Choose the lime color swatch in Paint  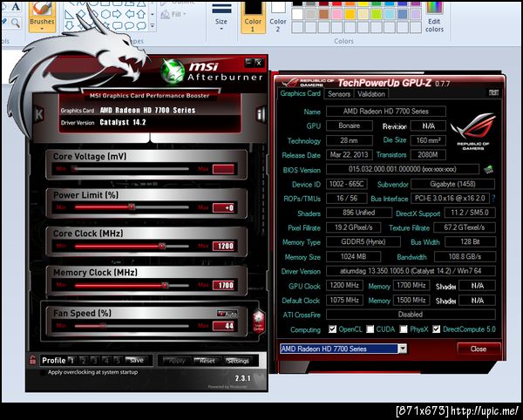[x=377, y=14]
